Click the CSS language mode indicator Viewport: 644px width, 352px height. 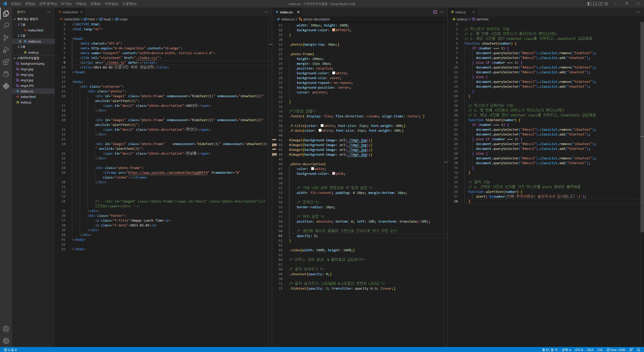point(600,350)
